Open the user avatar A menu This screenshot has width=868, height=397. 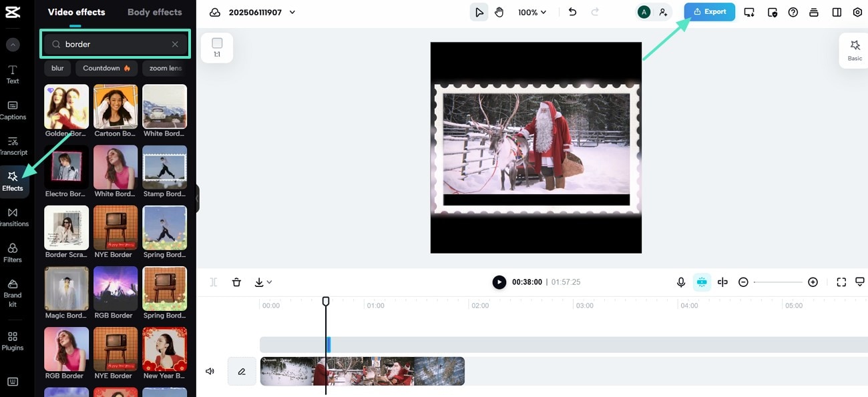pyautogui.click(x=644, y=12)
